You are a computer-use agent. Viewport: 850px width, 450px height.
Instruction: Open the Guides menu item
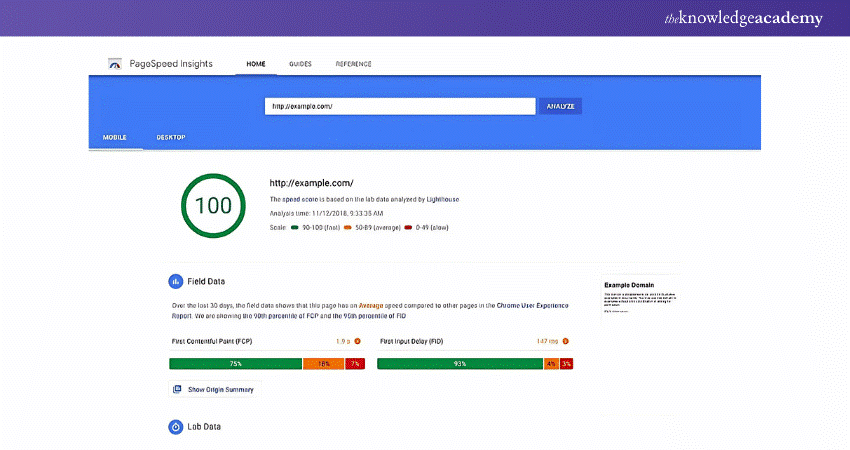point(300,64)
